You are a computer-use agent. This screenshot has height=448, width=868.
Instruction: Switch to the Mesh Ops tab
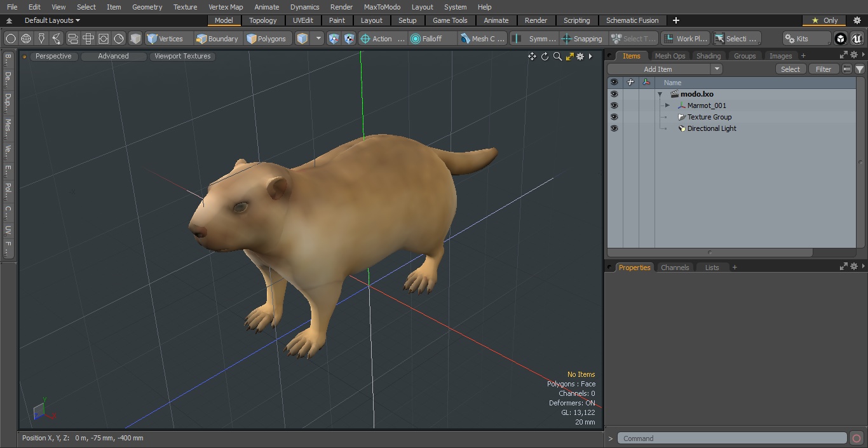pos(670,56)
